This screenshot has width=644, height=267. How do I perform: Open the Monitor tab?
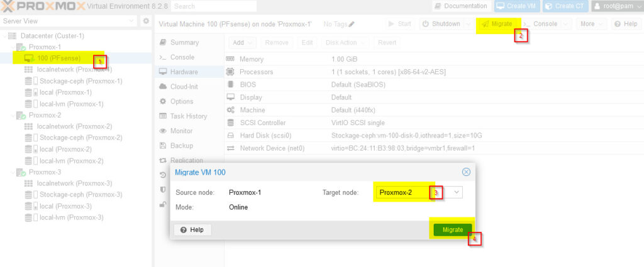(181, 131)
